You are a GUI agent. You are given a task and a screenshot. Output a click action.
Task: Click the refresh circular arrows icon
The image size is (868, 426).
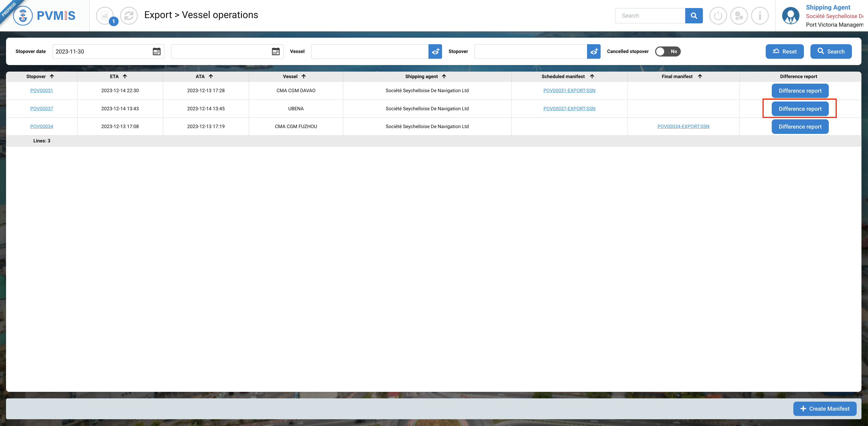(x=129, y=16)
